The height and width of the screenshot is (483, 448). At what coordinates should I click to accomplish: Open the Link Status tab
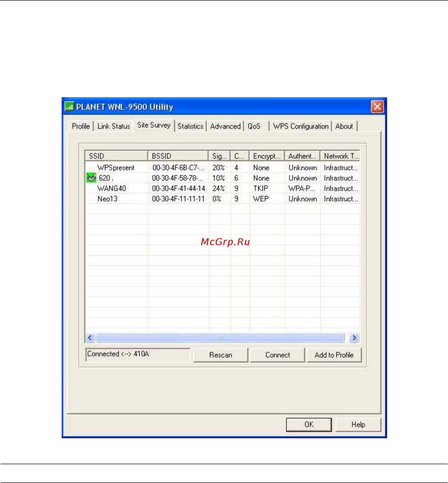point(114,126)
